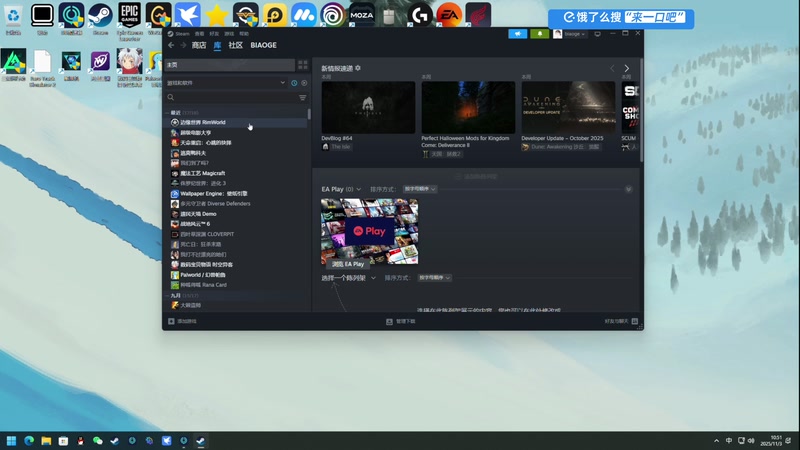Open the Windows Start menu

(11, 441)
